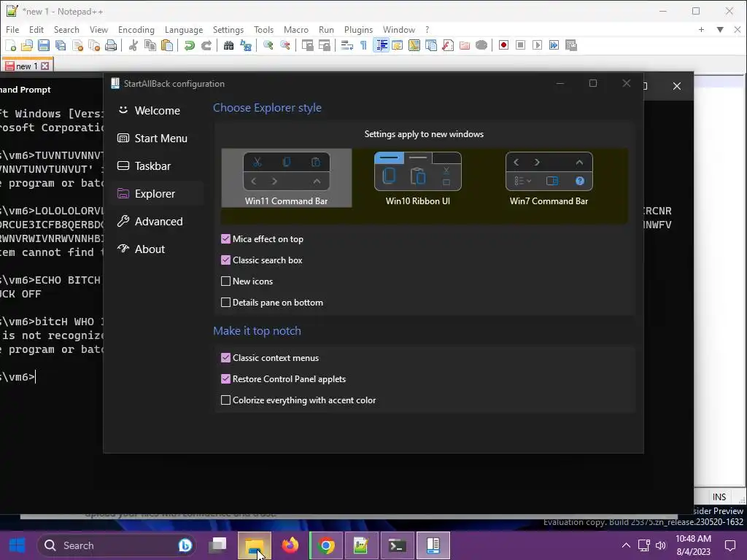Redo the action in Notepad++ toolbar
The width and height of the screenshot is (747, 560).
(x=206, y=45)
